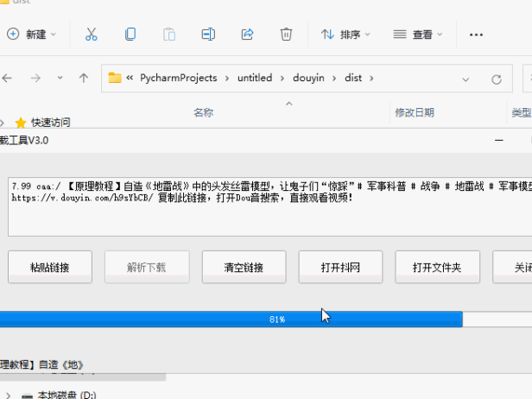532x399 pixels.
Task: Select 快速访问 in the navigation pane
Action: pyautogui.click(x=51, y=123)
